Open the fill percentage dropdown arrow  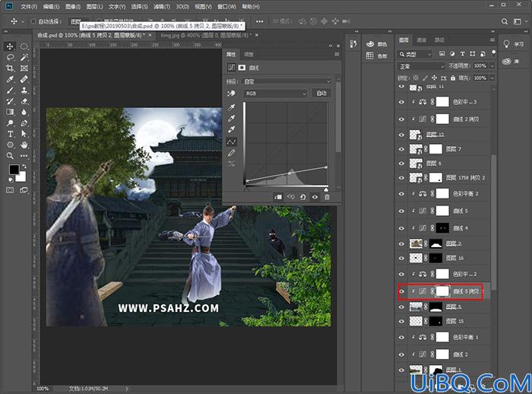(x=492, y=78)
